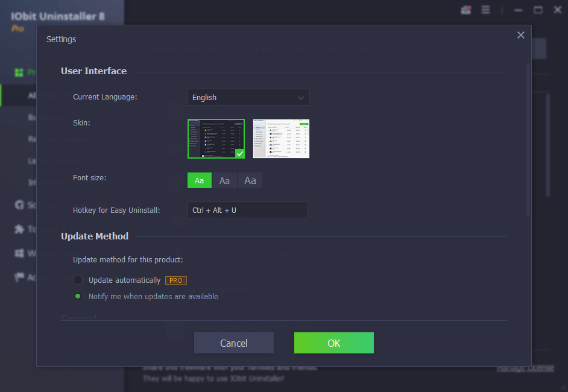Image resolution: width=568 pixels, height=392 pixels.
Task: Select the Update automatically radio button
Action: coord(78,280)
